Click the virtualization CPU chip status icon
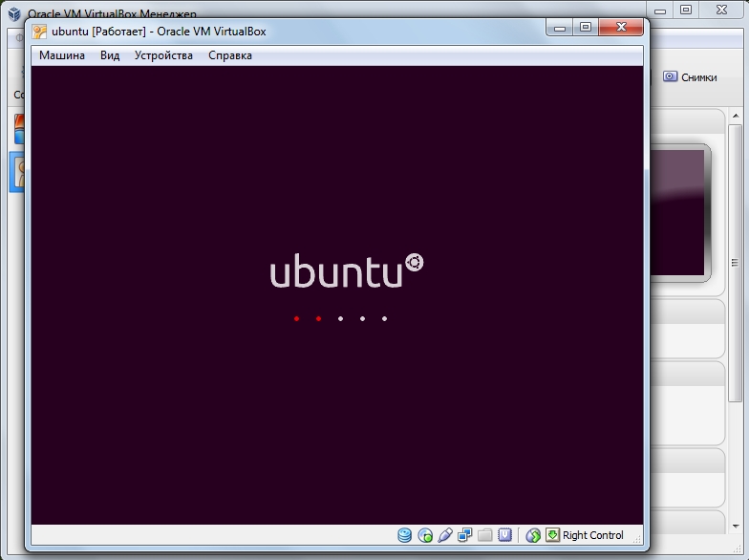The width and height of the screenshot is (749, 560). coord(504,535)
